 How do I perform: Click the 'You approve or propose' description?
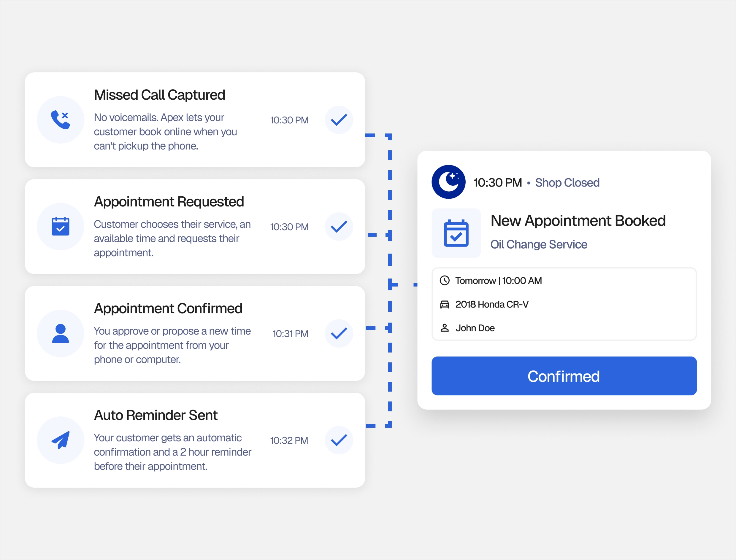(172, 345)
